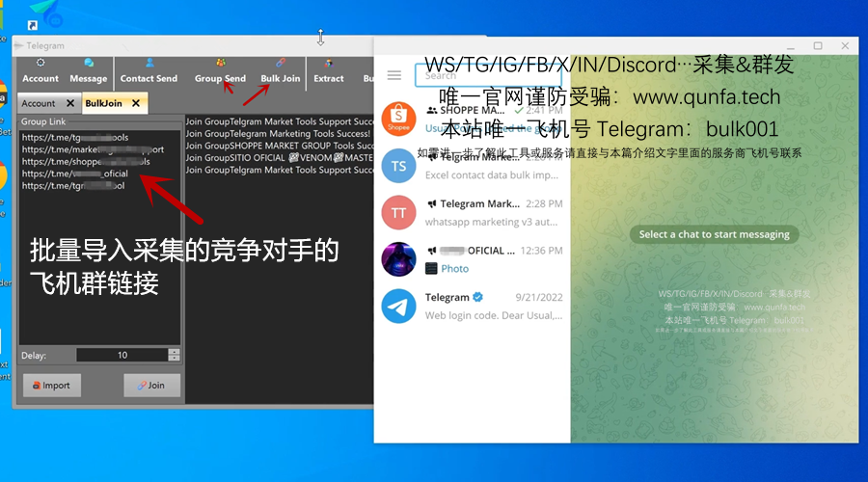Open the OFICIAL channel chat
This screenshot has width=868, height=482.
click(473, 259)
